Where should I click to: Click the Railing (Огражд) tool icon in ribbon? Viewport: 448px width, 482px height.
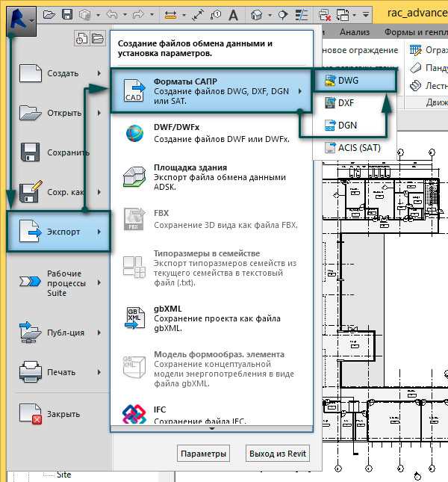click(416, 50)
